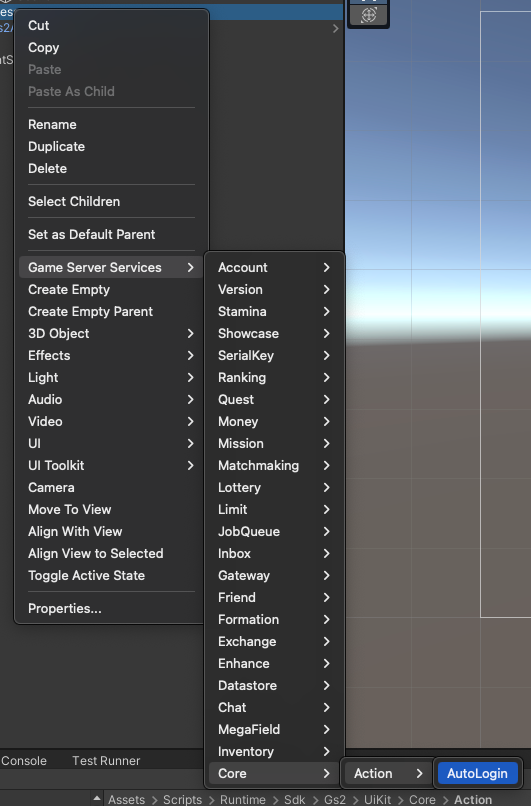Switch to the Test Runner tab
This screenshot has height=806, width=531.
106,760
